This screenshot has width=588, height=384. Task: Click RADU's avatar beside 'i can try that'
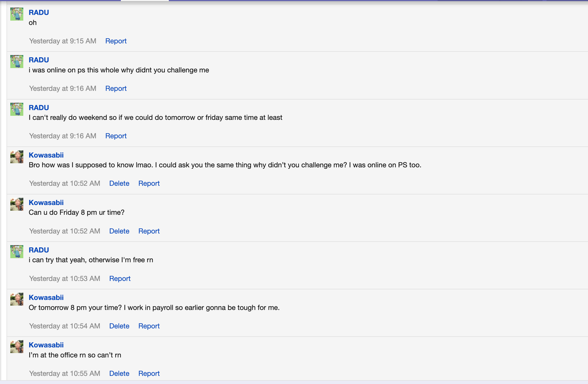click(x=17, y=252)
